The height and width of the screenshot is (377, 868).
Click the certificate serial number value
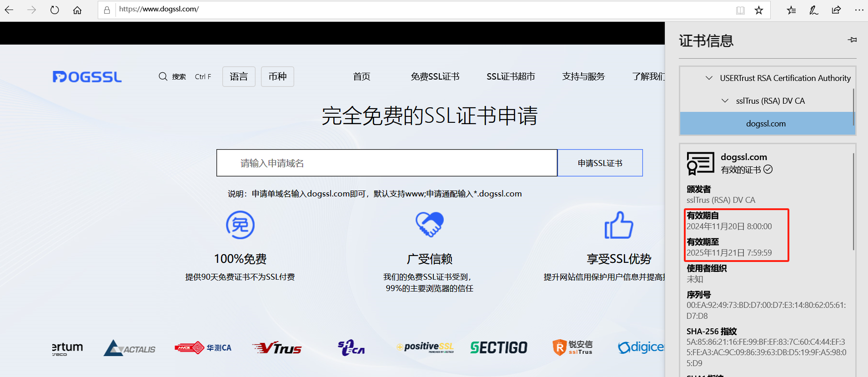[766, 311]
